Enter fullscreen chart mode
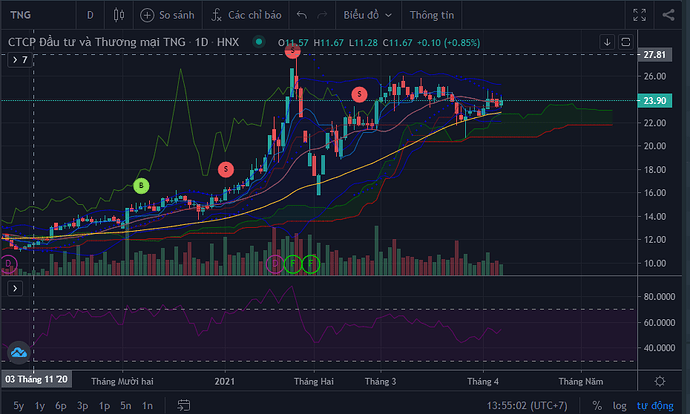This screenshot has height=414, width=690. (639, 15)
